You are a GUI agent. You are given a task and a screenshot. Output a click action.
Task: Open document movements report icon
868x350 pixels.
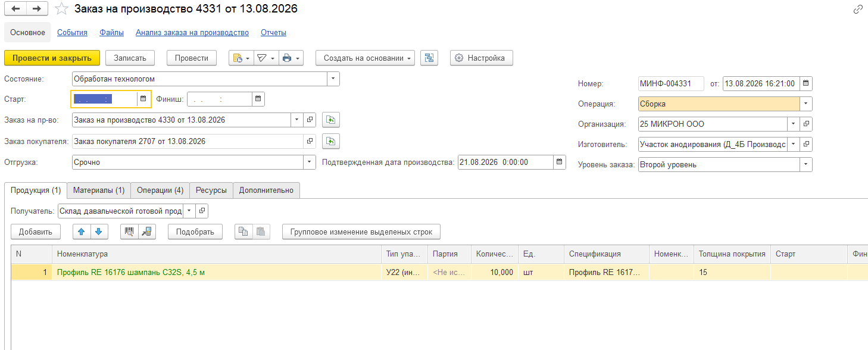click(241, 58)
